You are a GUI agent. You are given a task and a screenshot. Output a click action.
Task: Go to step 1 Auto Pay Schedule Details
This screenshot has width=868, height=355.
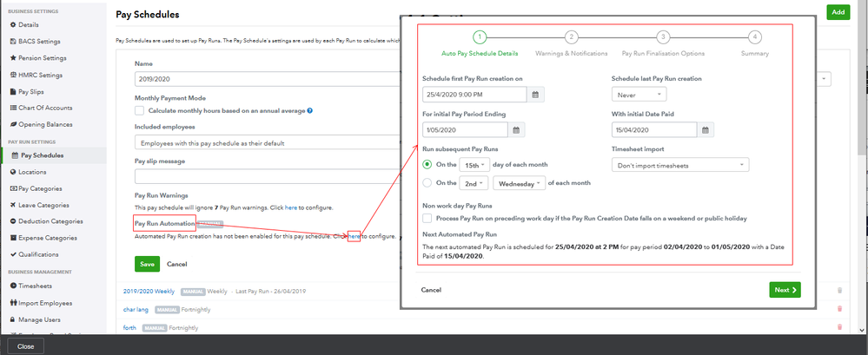point(480,37)
